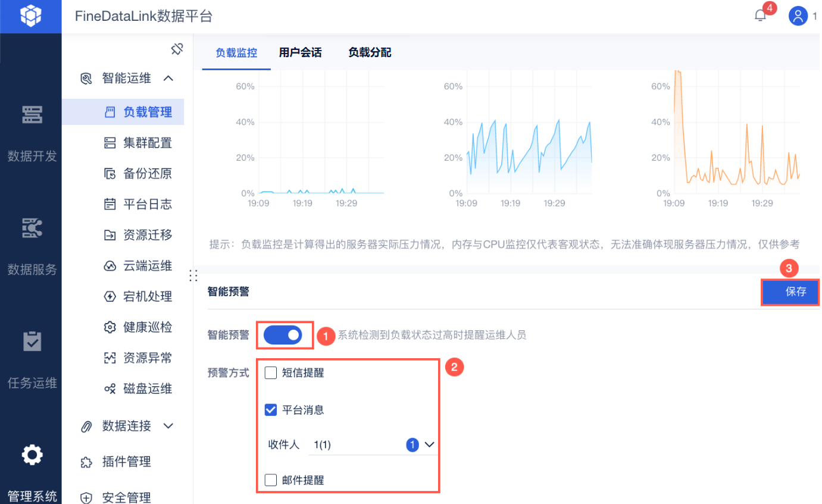Click the 智能预警 section heading
Screen dimensions: 822x504
228,292
